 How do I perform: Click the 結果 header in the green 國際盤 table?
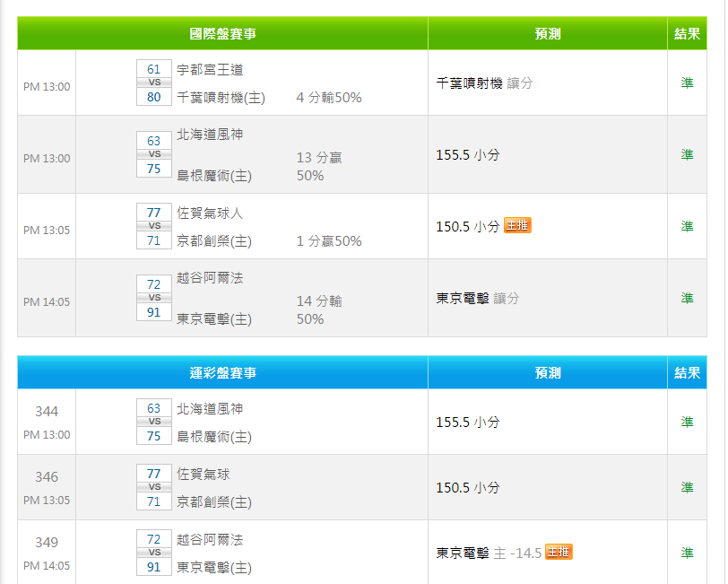click(x=687, y=33)
